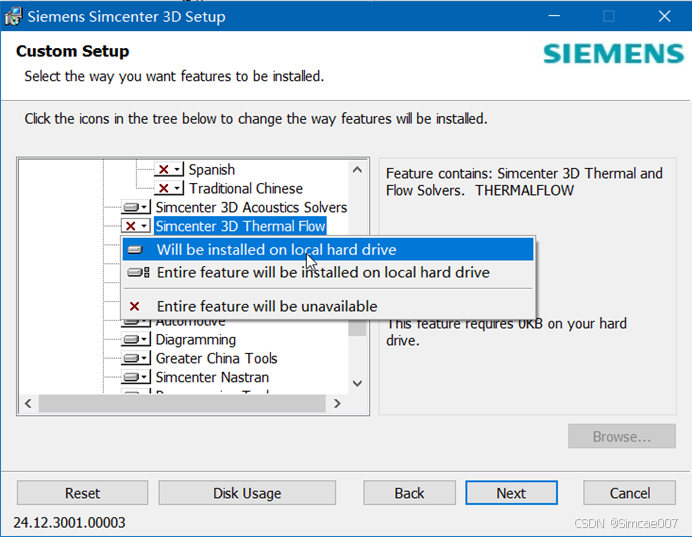This screenshot has width=692, height=537.
Task: Choose 'Will be installed on local hard drive'
Action: pos(328,250)
